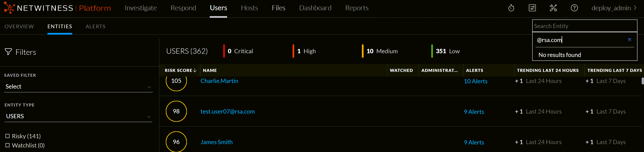The width and height of the screenshot is (644, 152).
Task: Click the Filters funnel icon
Action: (x=8, y=52)
